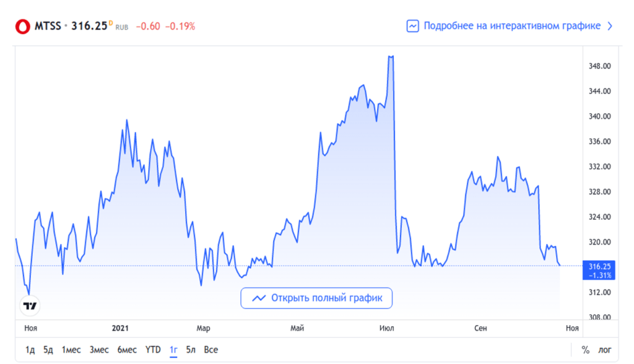634x364 pixels.
Task: Select the 5д time range
Action: click(x=48, y=350)
